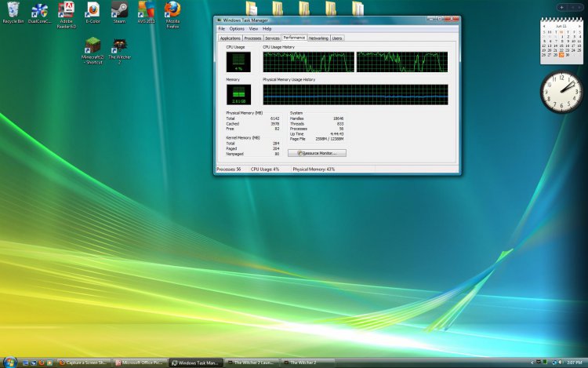Select the Steam desktop icon
The width and height of the screenshot is (588, 368).
pos(119,13)
